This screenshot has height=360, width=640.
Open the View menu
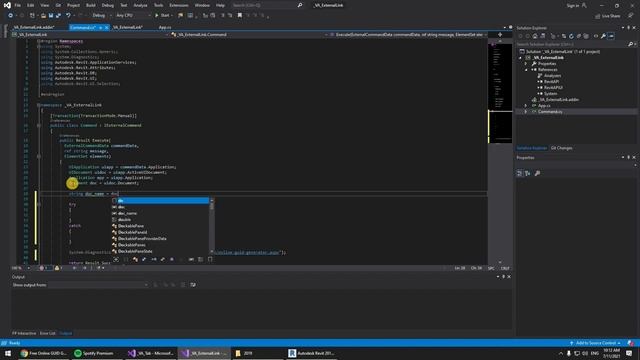coord(44,5)
